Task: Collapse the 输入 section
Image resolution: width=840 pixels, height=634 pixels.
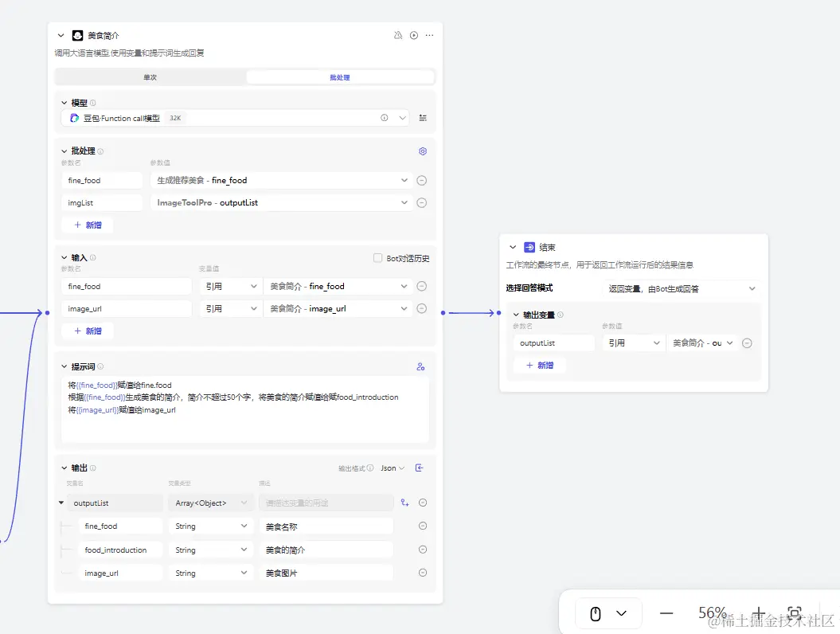Action: [64, 258]
